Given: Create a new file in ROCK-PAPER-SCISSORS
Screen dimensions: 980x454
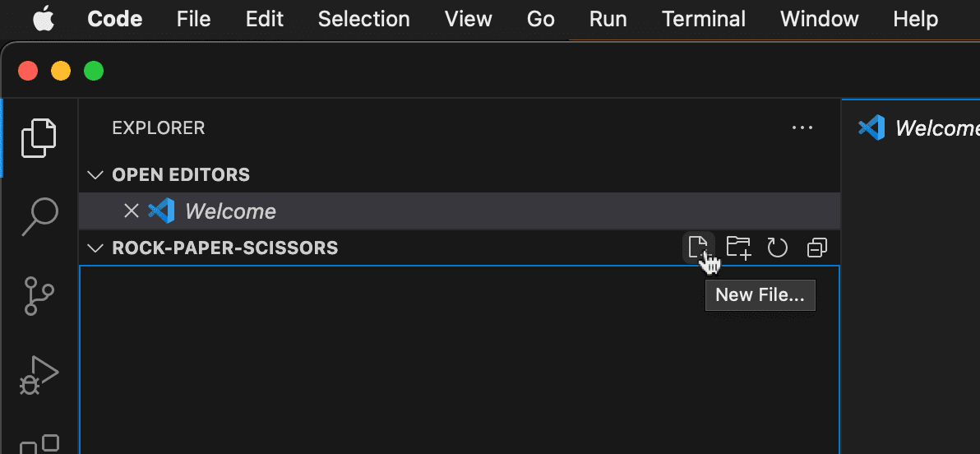Looking at the screenshot, I should (698, 247).
